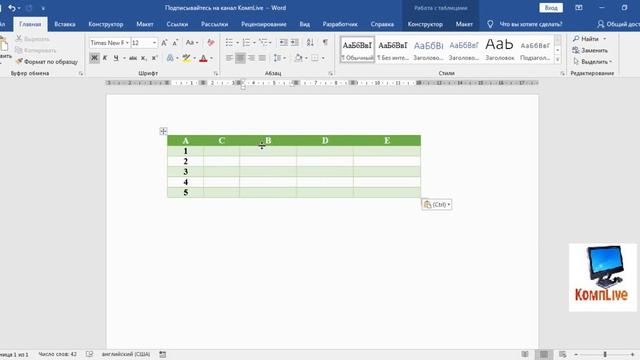
Task: Open highlight color dropdown arrow
Action: pyautogui.click(x=194, y=58)
